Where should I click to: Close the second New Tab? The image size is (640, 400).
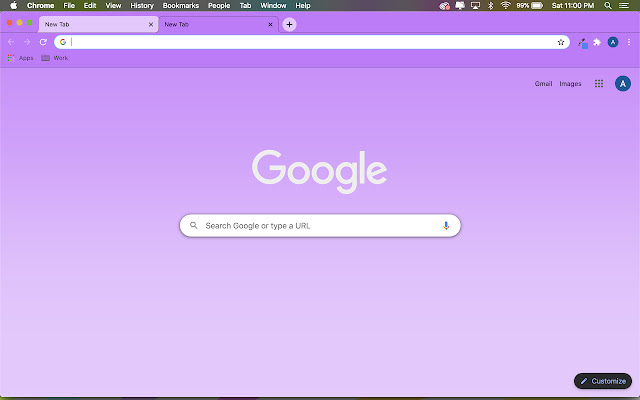point(270,24)
